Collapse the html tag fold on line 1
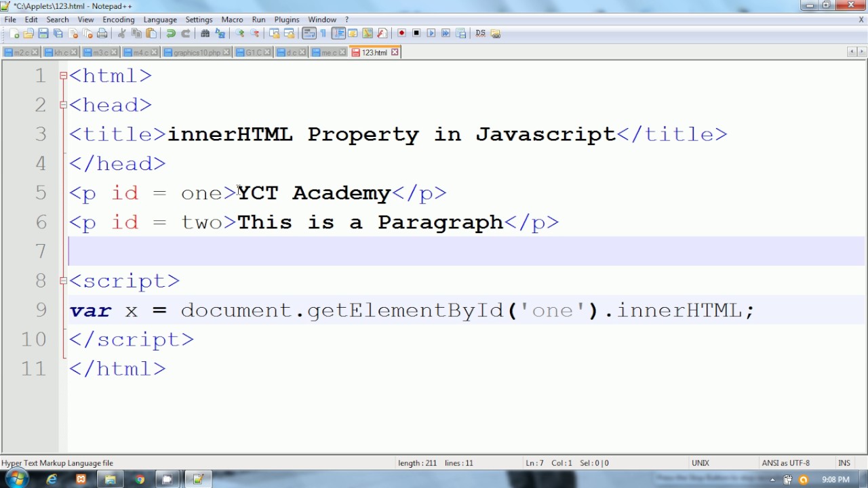The height and width of the screenshot is (488, 868). click(63, 76)
